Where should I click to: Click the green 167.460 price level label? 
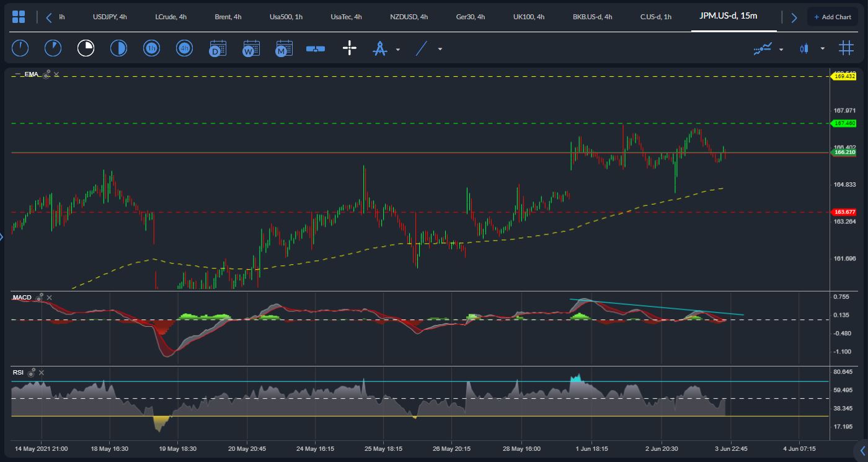coord(844,123)
